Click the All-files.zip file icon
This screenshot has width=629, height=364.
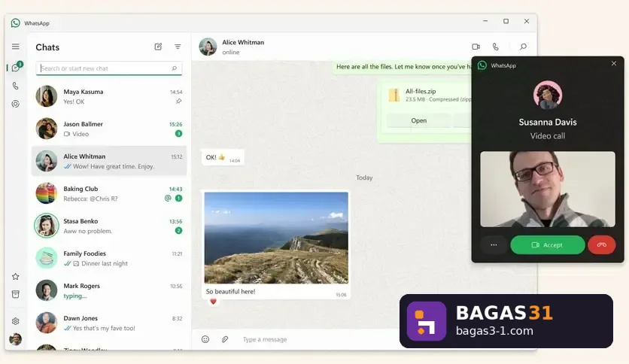click(394, 95)
